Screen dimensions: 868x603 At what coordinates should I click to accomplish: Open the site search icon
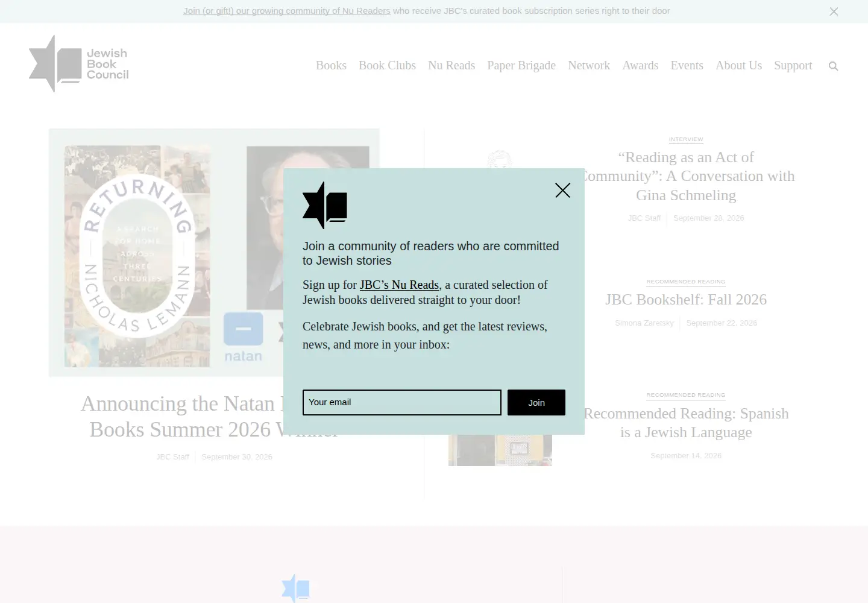pyautogui.click(x=834, y=66)
